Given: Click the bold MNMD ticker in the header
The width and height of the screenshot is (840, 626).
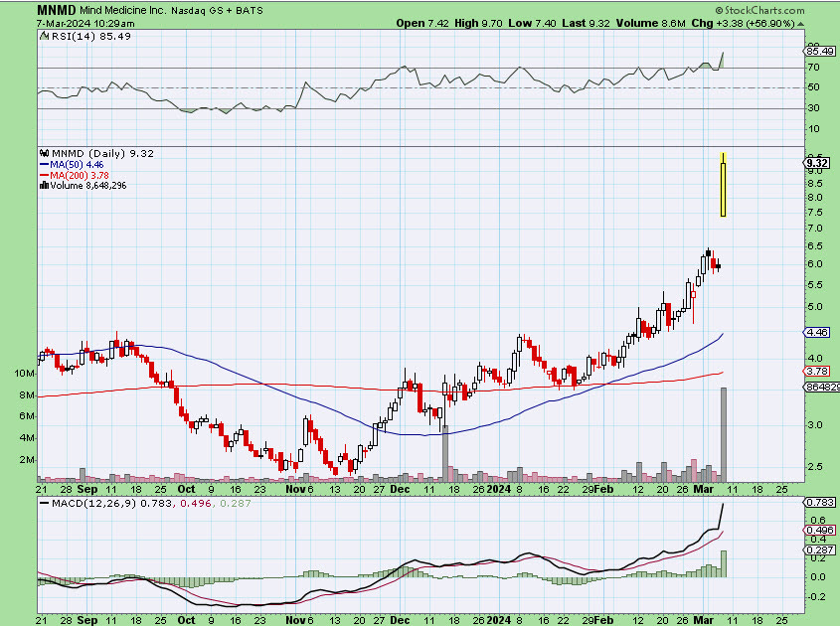Looking at the screenshot, I should pyautogui.click(x=57, y=10).
